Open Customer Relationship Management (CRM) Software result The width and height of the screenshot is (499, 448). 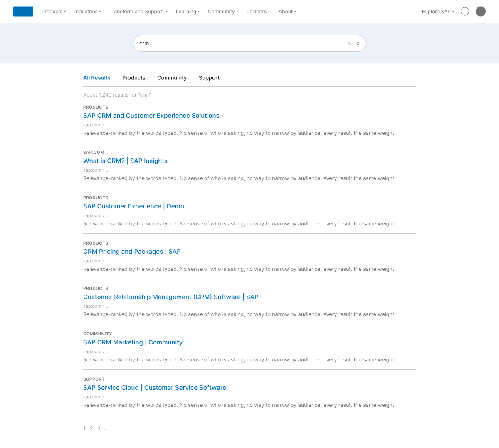pos(171,297)
